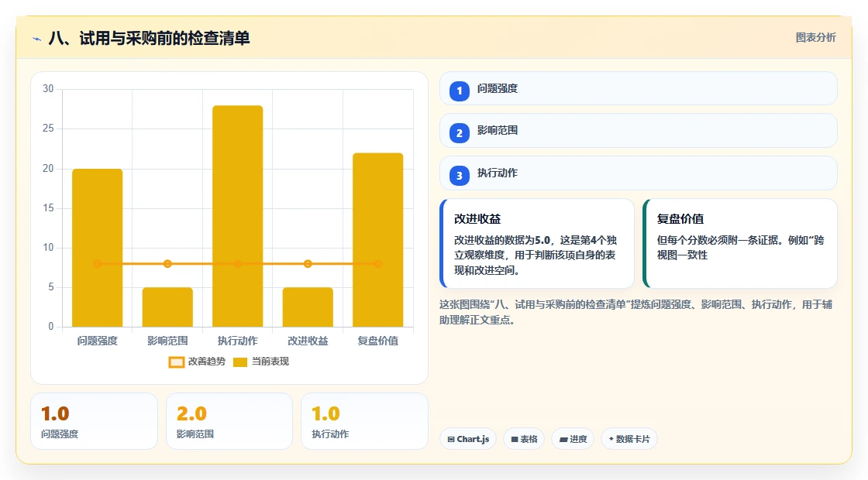Click the 复盘价值 bar in chart

[x=378, y=240]
